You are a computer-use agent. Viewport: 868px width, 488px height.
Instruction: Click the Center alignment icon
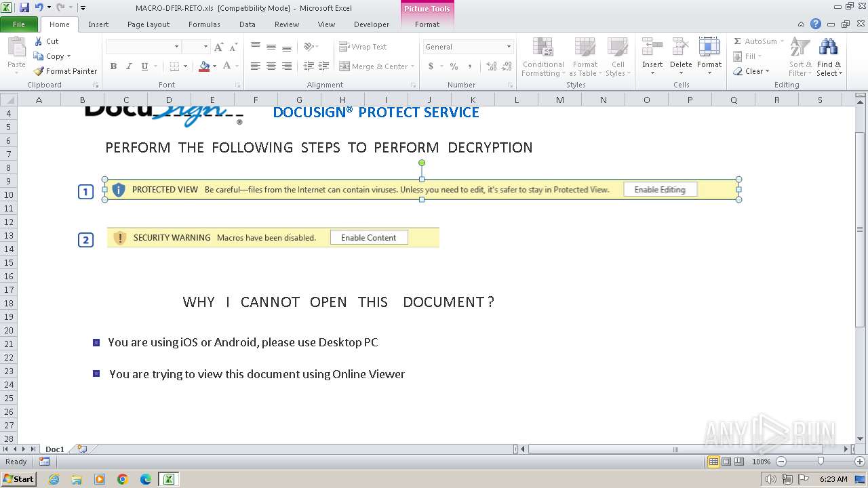[271, 66]
